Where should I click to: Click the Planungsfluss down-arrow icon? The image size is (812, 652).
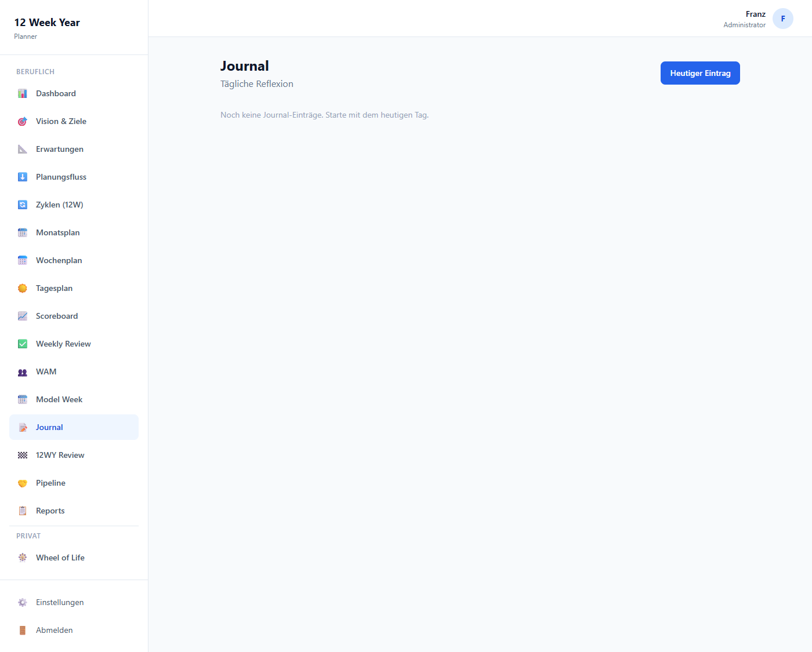(x=23, y=177)
